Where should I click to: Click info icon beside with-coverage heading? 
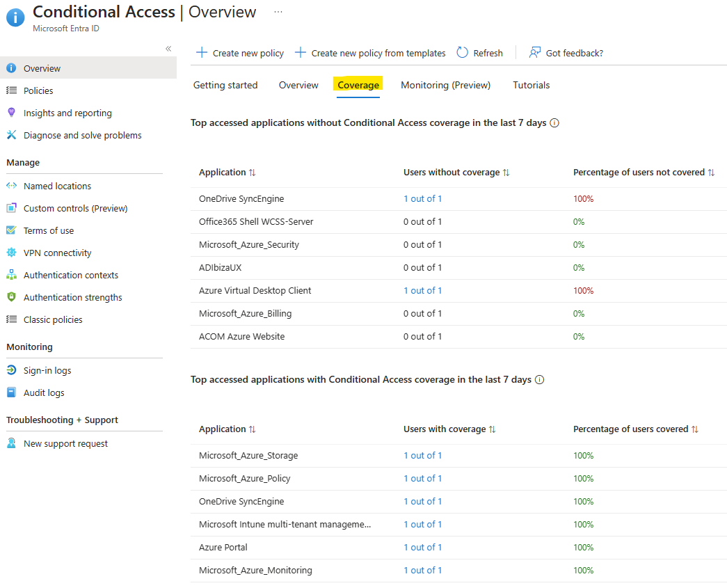point(539,380)
